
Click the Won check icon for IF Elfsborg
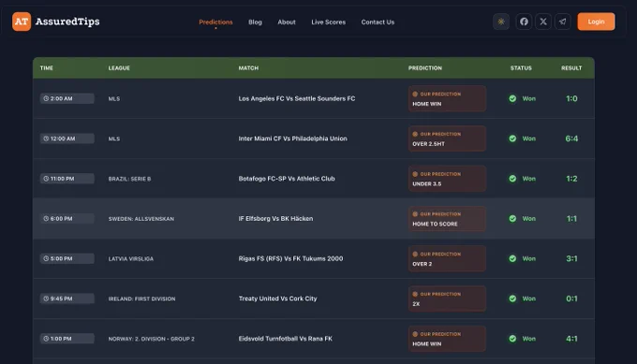pos(512,218)
